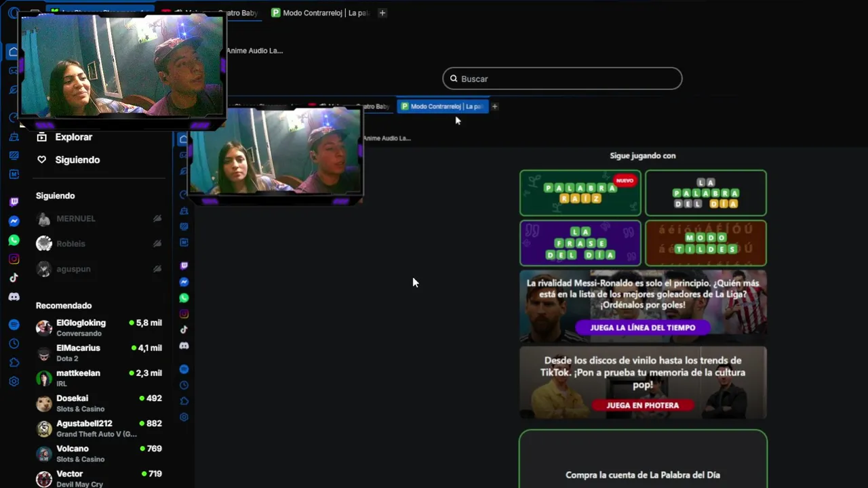Screen dimensions: 868x488
Task: Open History clock icon in outer sidebar
Action: pyautogui.click(x=14, y=344)
